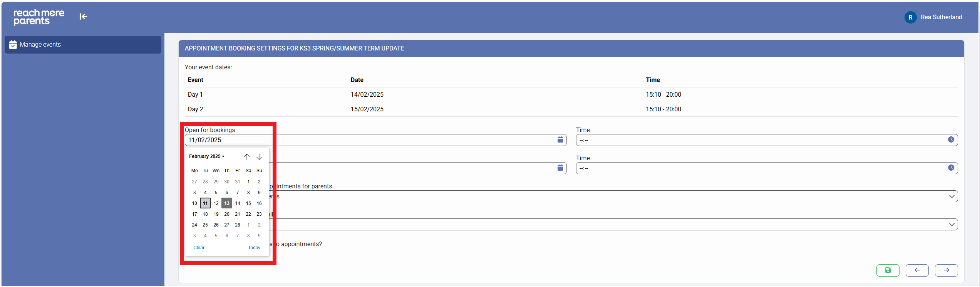Click Today in the date picker
The height and width of the screenshot is (287, 980).
coord(254,248)
